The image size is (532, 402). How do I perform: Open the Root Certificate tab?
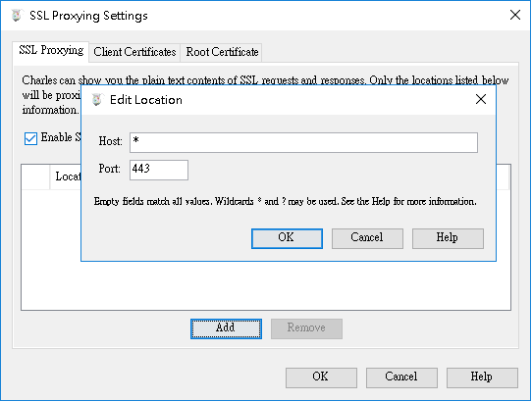coord(222,52)
